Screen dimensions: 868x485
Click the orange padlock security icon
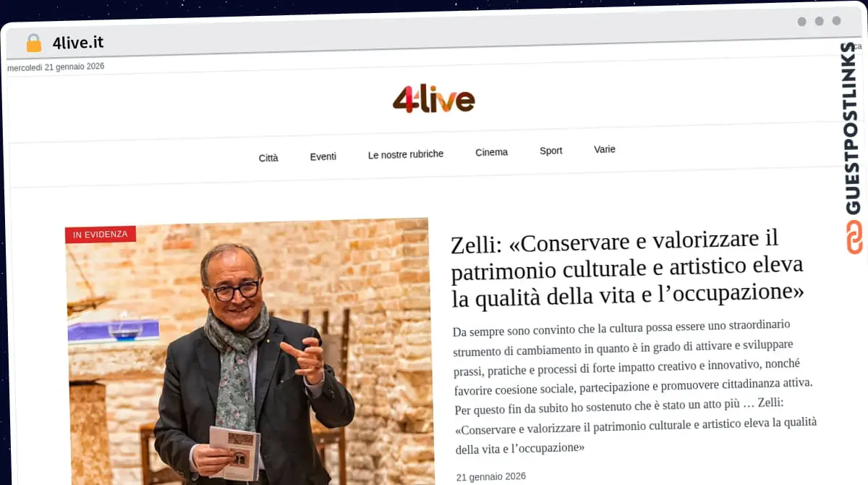click(33, 43)
